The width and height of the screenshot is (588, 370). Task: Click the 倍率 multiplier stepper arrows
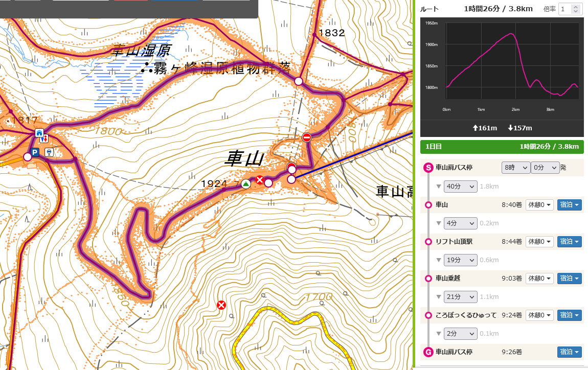pos(576,9)
